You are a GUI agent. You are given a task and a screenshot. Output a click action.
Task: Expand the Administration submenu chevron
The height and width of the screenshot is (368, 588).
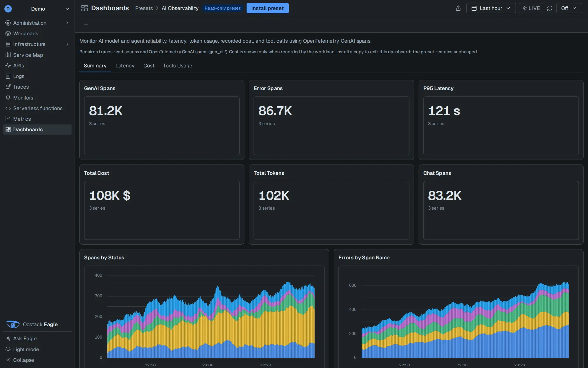point(67,23)
